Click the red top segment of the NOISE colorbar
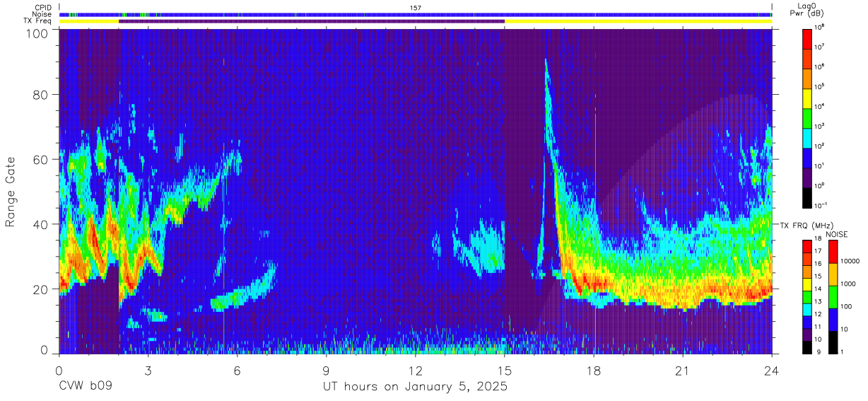The image size is (868, 401). pos(833,251)
